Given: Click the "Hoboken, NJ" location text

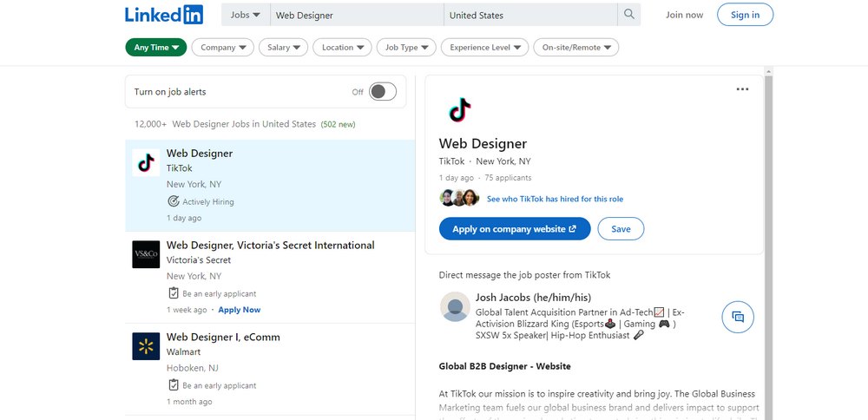Looking at the screenshot, I should point(194,368).
